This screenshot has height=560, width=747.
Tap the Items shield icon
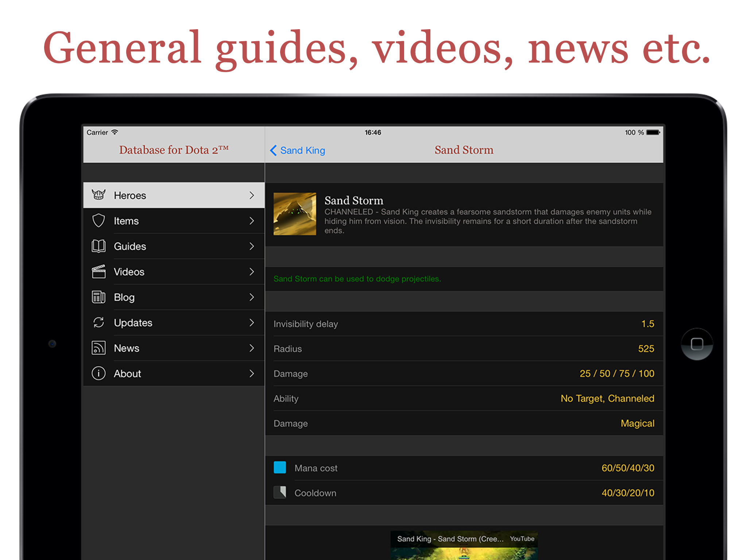click(x=98, y=221)
